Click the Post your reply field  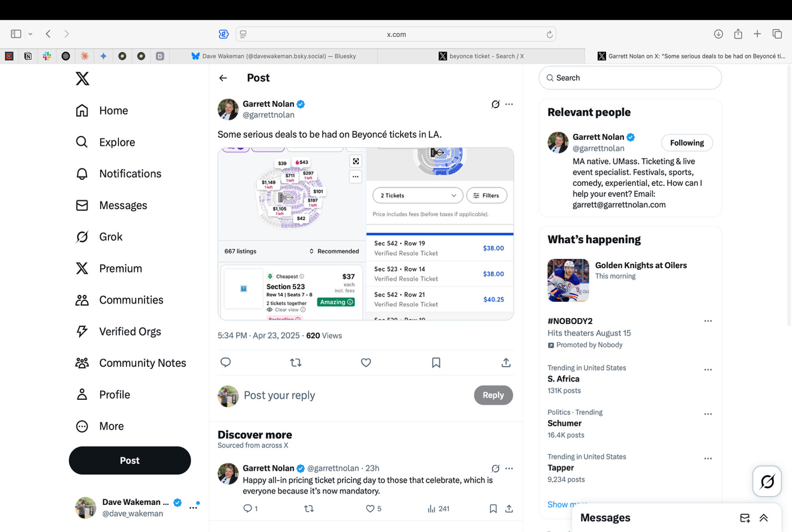(x=354, y=395)
